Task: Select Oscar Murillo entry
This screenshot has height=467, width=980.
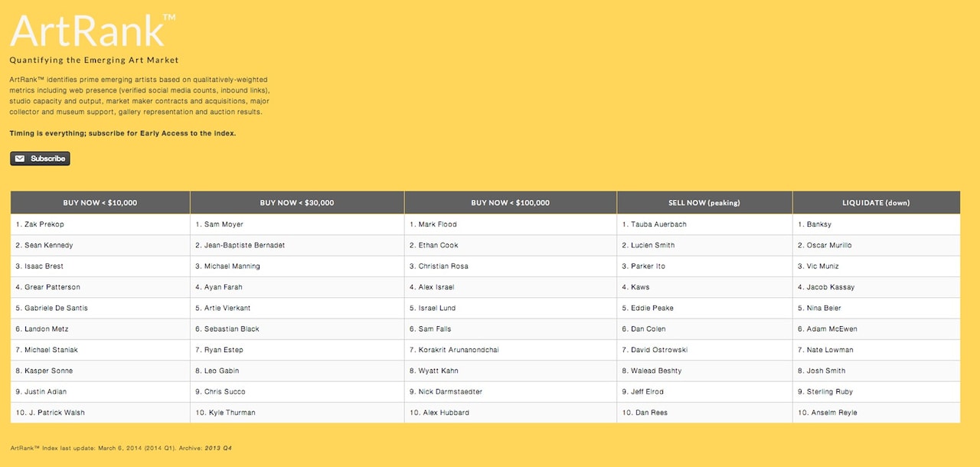Action: tap(828, 245)
